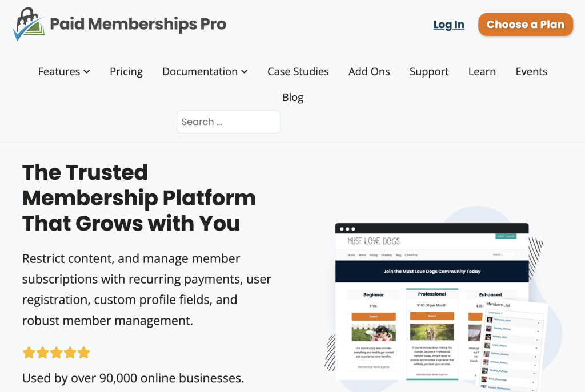
Task: Open the Blog from the navigation
Action: [x=292, y=97]
